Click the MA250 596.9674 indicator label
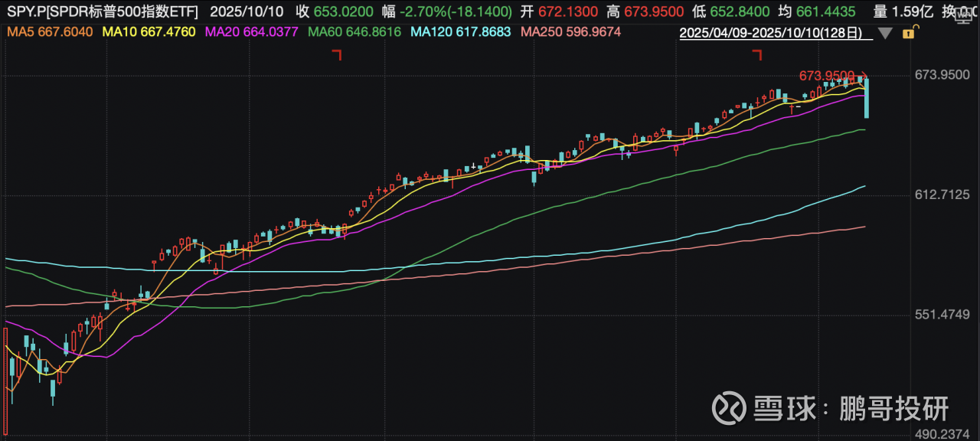Image resolution: width=980 pixels, height=441 pixels. point(570,32)
